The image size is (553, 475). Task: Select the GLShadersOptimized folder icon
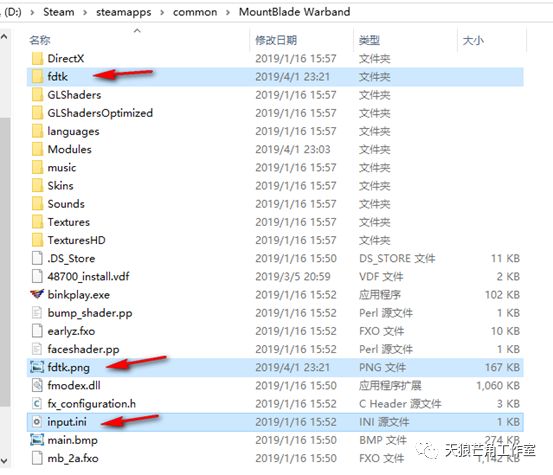click(37, 113)
